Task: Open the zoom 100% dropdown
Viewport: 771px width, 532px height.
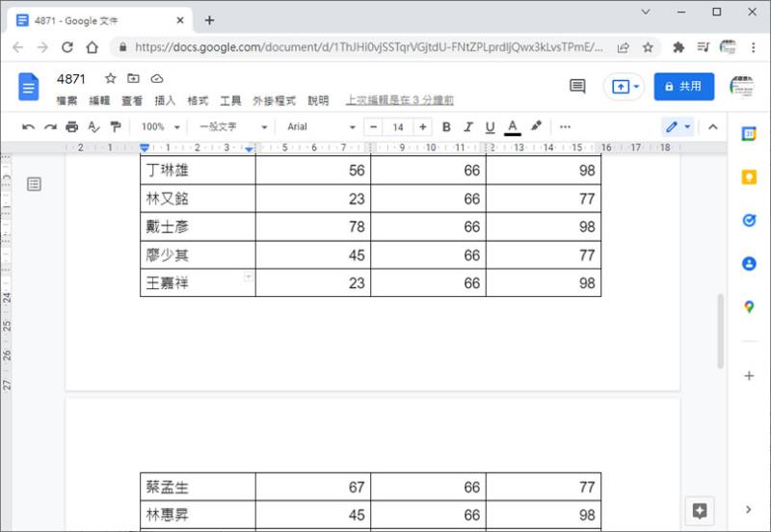Action: pos(160,127)
